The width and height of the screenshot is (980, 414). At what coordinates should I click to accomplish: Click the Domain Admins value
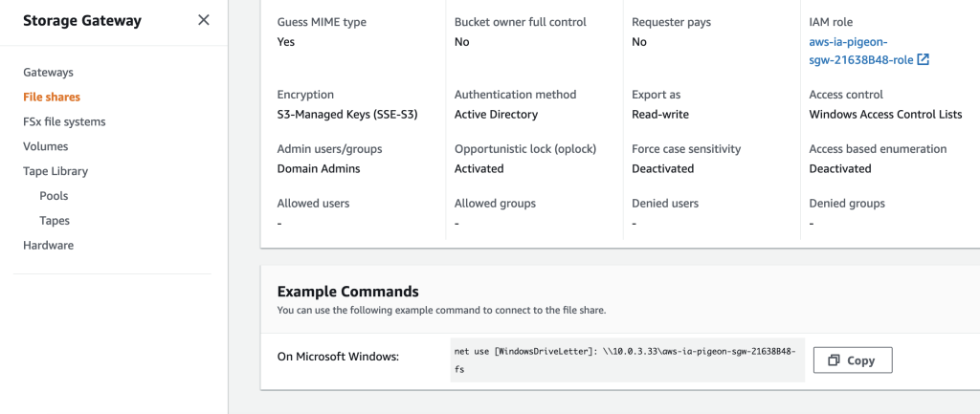click(319, 168)
